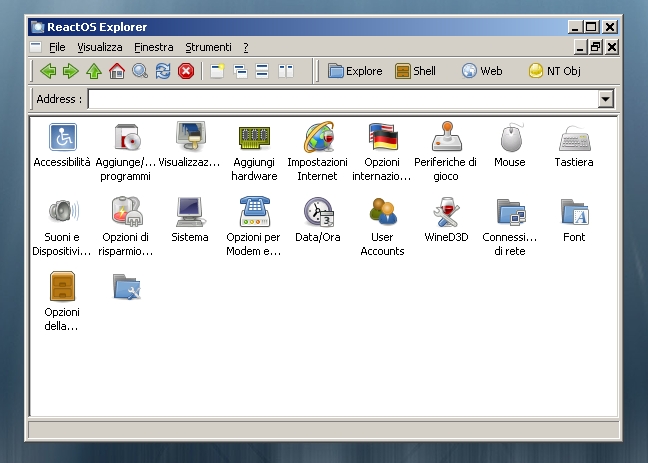This screenshot has width=648, height=463.
Task: Open the Sistema applet
Action: pyautogui.click(x=190, y=220)
